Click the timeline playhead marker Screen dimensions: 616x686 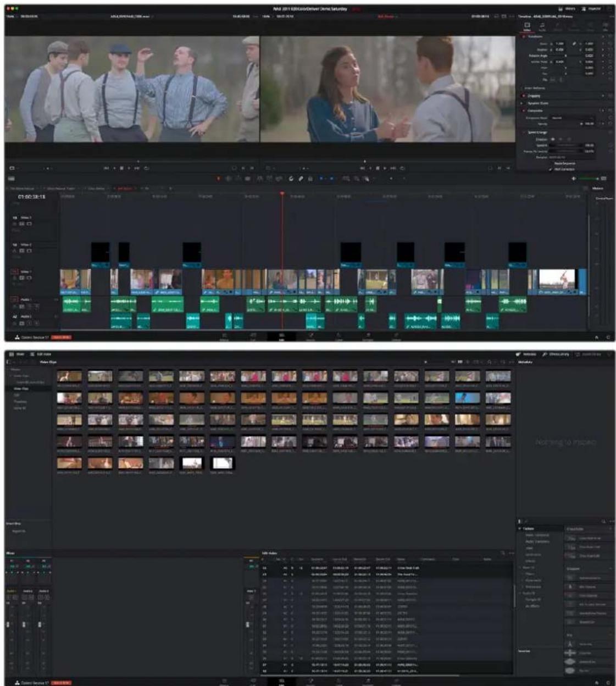click(282, 194)
